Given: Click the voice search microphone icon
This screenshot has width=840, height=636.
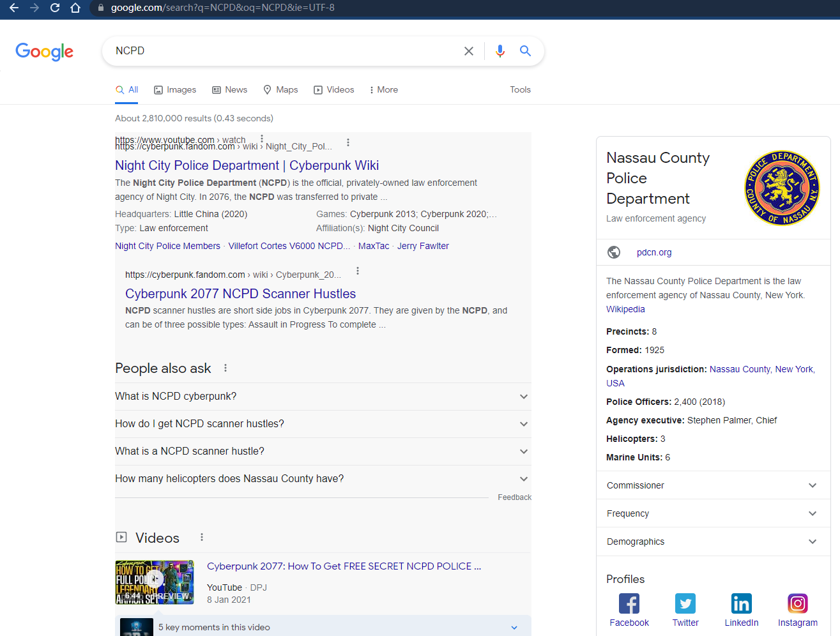Looking at the screenshot, I should (500, 51).
